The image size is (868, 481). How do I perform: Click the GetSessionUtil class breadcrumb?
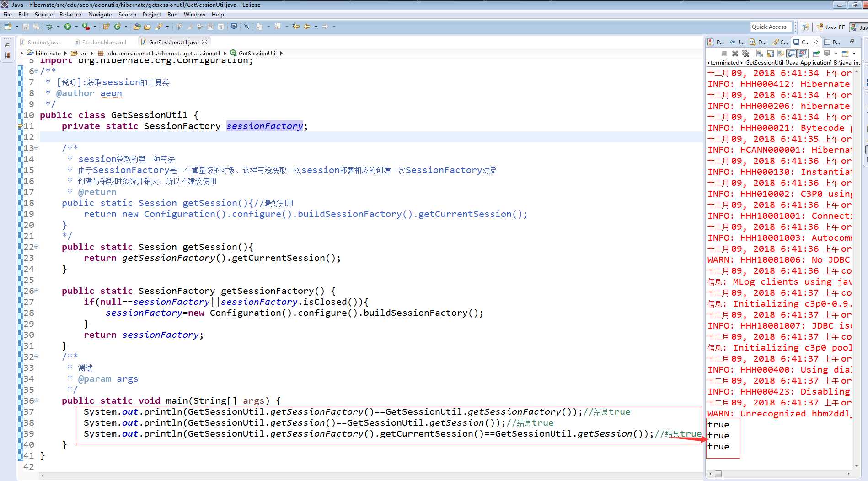point(254,53)
